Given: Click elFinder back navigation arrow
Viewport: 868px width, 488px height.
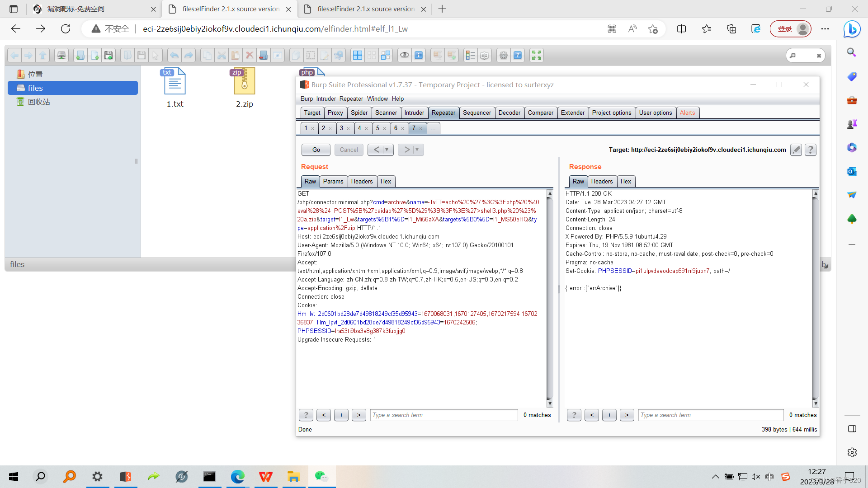Looking at the screenshot, I should click(14, 55).
